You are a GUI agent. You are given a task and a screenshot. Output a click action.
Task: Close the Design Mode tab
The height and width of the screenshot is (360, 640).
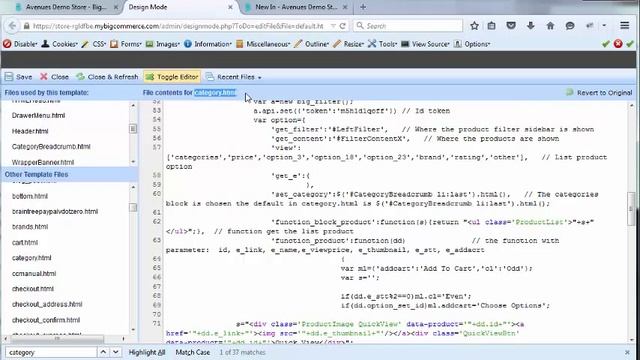click(230, 7)
